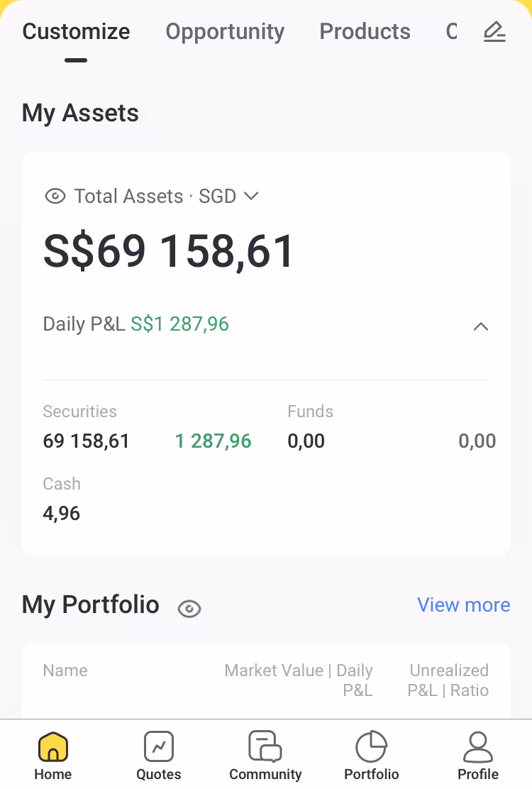The height and width of the screenshot is (789, 532).
Task: Open the Profile person icon
Action: click(x=477, y=747)
